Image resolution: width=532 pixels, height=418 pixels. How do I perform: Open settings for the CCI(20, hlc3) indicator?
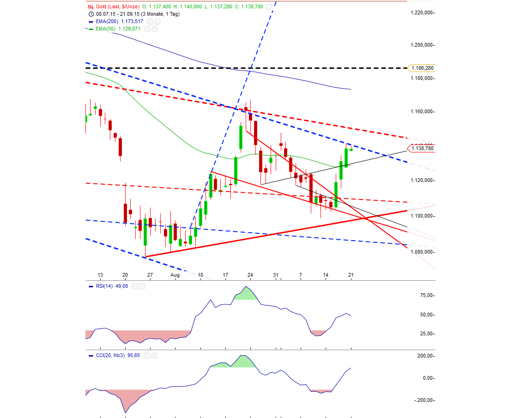point(147,356)
